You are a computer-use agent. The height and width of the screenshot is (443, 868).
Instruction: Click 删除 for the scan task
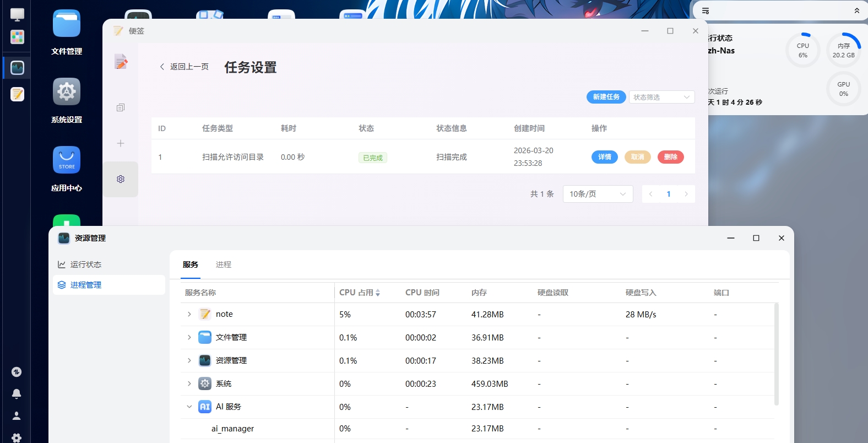pyautogui.click(x=671, y=157)
